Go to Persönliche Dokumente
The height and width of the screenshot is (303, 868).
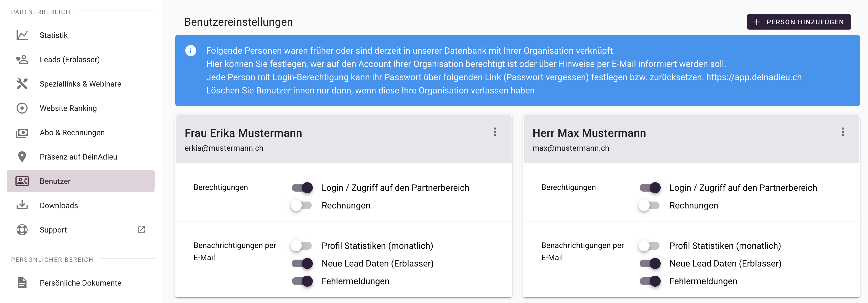(80, 283)
